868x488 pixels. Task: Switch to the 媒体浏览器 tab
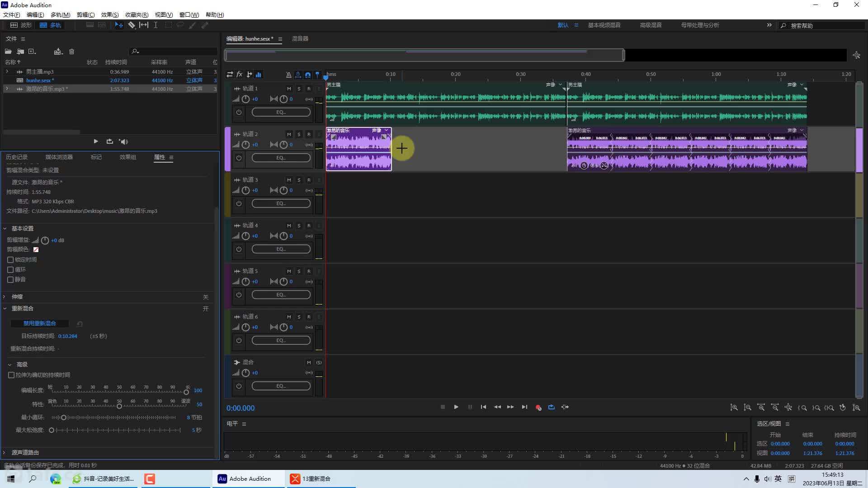[x=59, y=157]
